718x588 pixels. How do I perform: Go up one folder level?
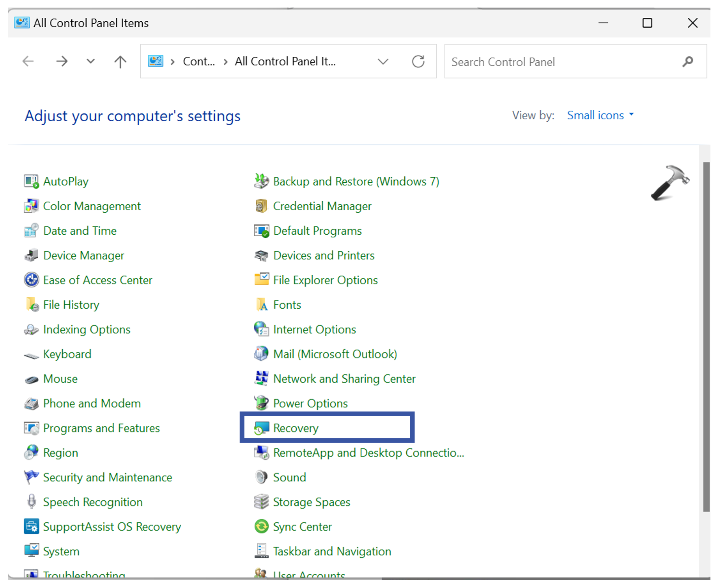click(x=120, y=61)
